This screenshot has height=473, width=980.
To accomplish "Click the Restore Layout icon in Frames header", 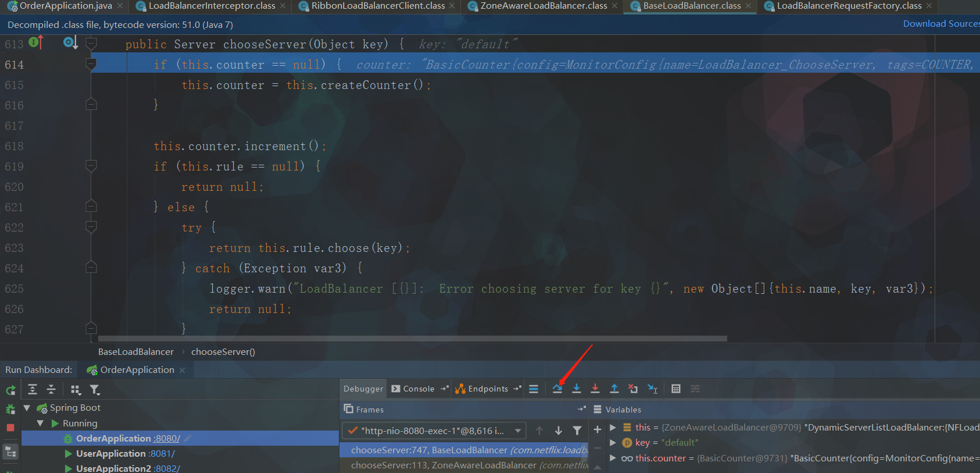I will pyautogui.click(x=582, y=409).
